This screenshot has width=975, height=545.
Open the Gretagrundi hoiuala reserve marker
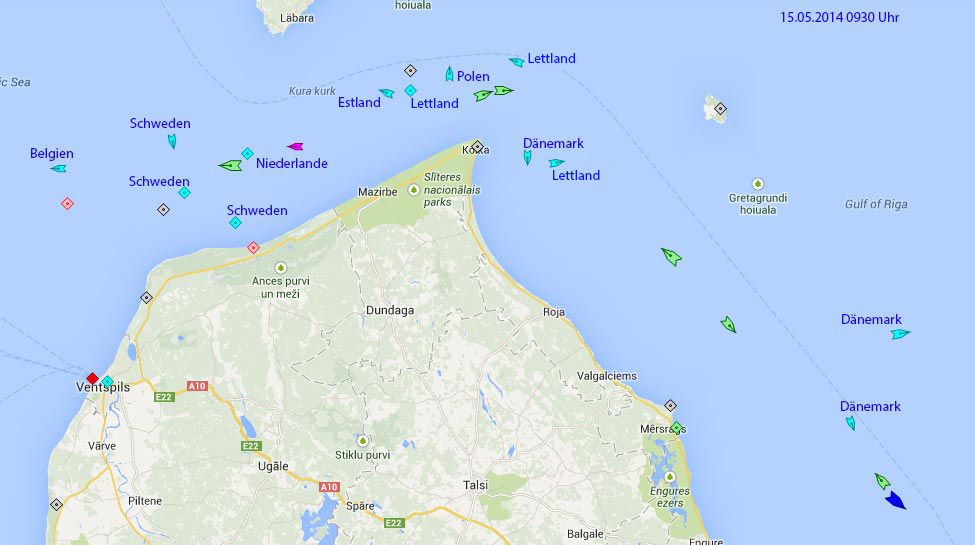click(x=757, y=184)
